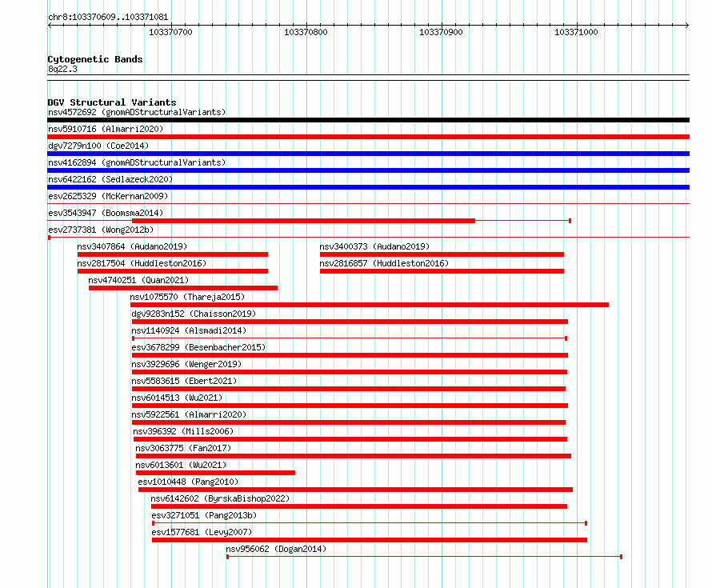Screen dimensions: 712x588
Task: Click the chr8:103370609..103371081 coordinates text
Action: point(108,17)
